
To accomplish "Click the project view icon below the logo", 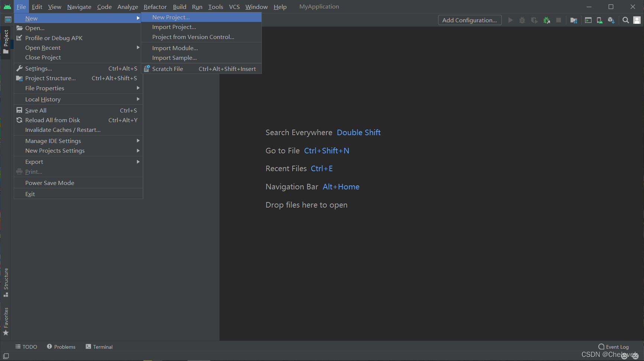I will coord(8,20).
